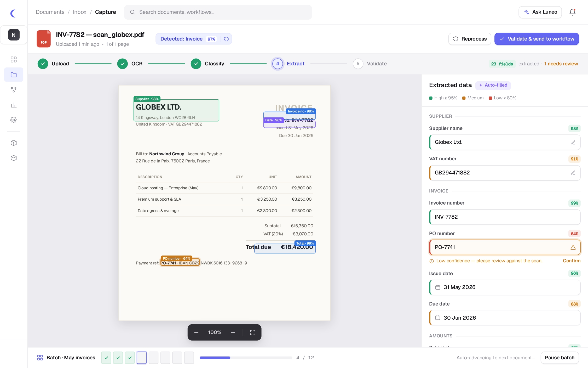
Task: Click the VAT number field
Action: (x=505, y=173)
